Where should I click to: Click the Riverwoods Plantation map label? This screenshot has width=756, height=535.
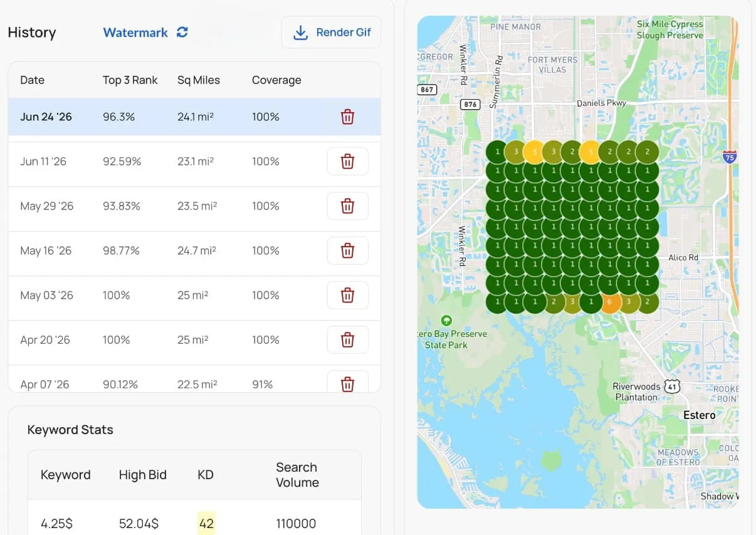[636, 392]
